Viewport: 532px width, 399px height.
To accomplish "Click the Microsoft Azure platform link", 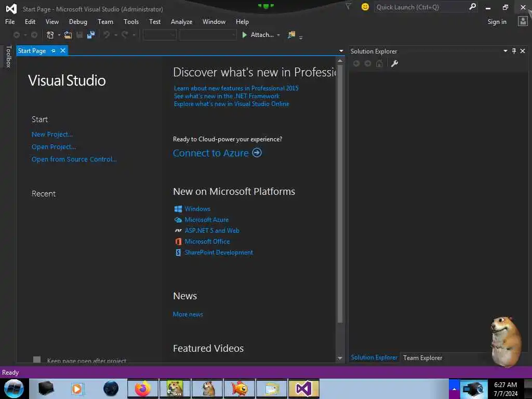I will pyautogui.click(x=207, y=220).
